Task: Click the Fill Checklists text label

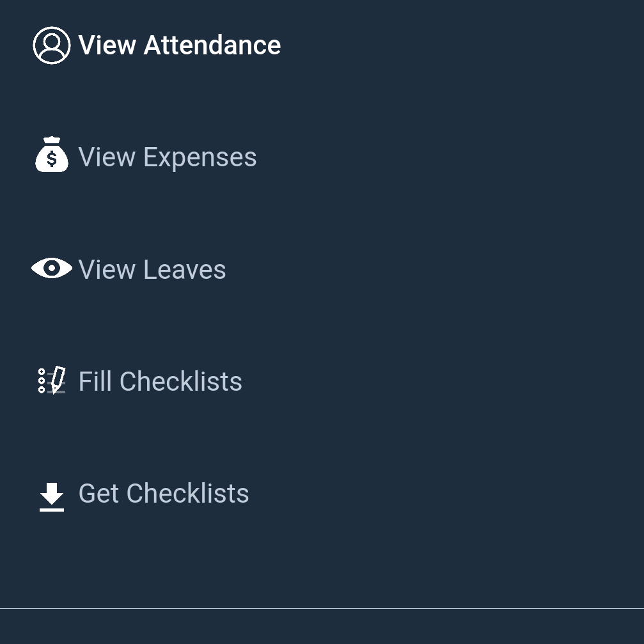Action: point(160,381)
